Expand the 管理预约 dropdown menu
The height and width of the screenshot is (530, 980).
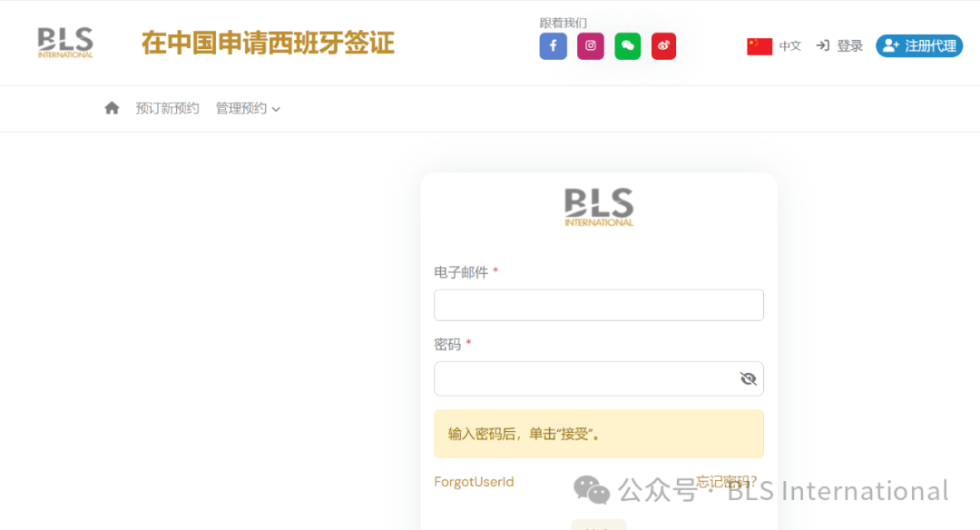point(248,109)
